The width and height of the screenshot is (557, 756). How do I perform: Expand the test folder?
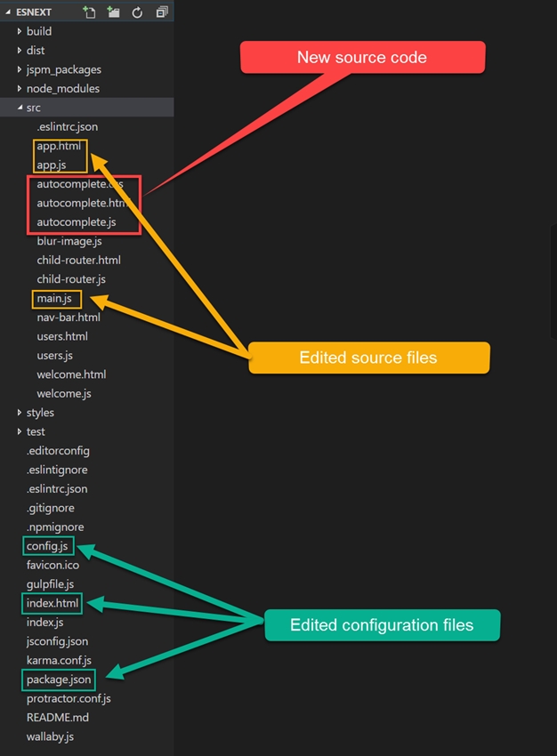point(36,431)
